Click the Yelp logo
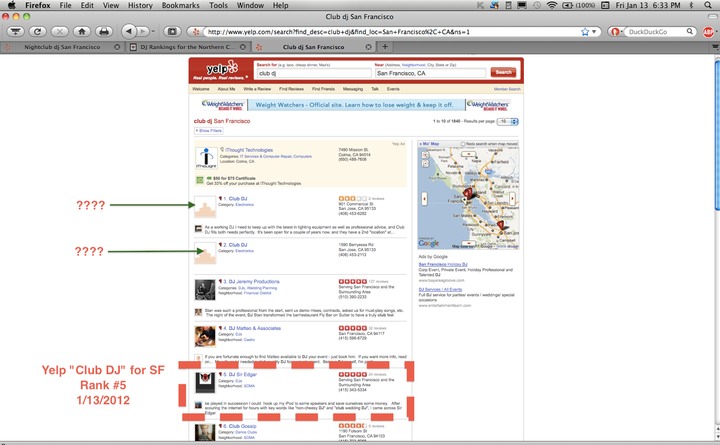This screenshot has width=720, height=445. [x=222, y=69]
